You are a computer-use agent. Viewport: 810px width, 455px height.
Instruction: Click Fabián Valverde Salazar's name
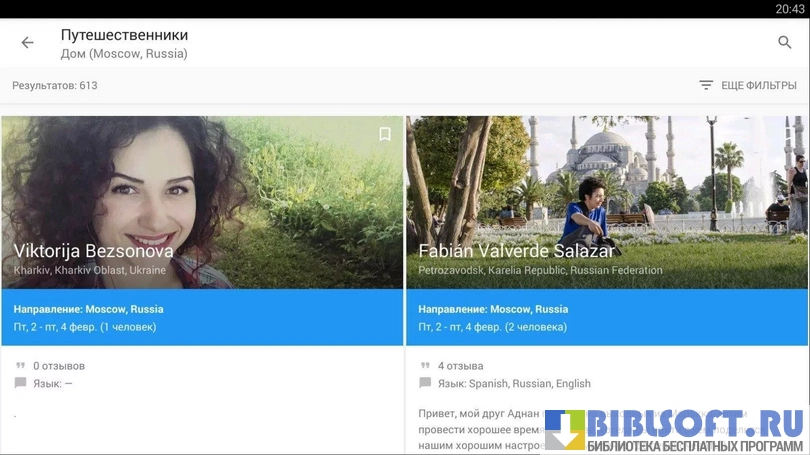pyautogui.click(x=516, y=251)
